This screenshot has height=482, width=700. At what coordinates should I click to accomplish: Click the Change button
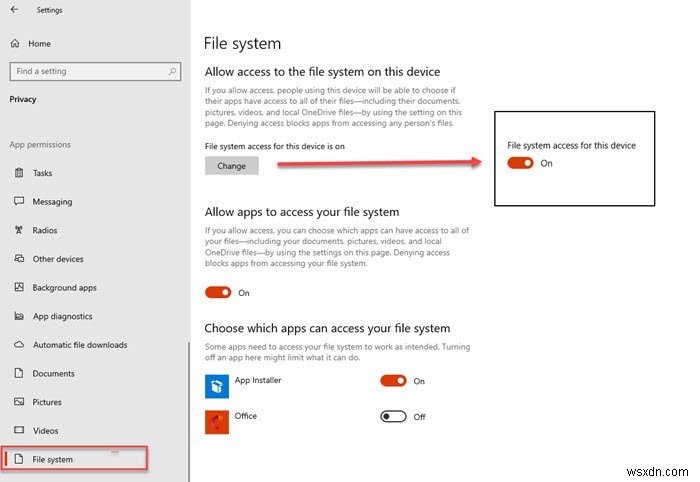pyautogui.click(x=231, y=166)
